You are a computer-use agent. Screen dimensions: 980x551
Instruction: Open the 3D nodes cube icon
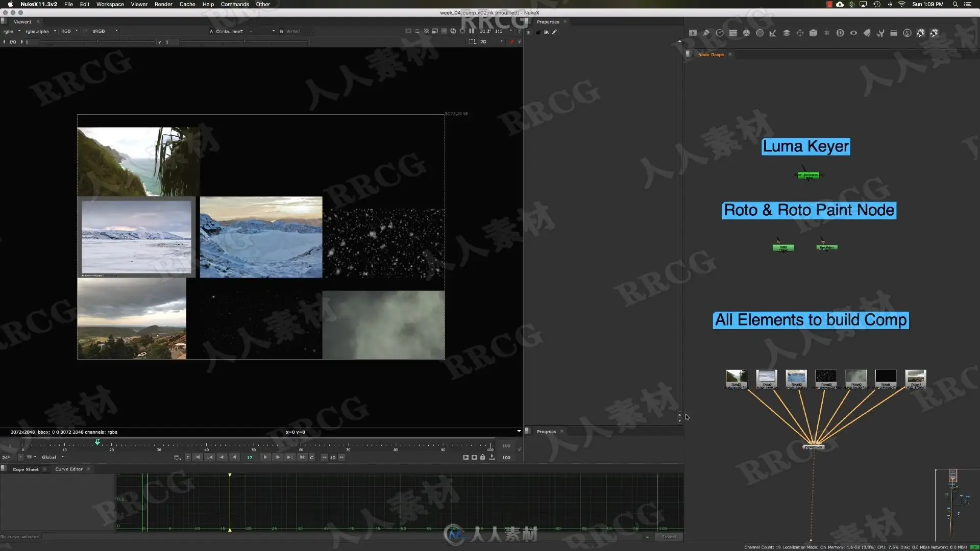(x=814, y=33)
